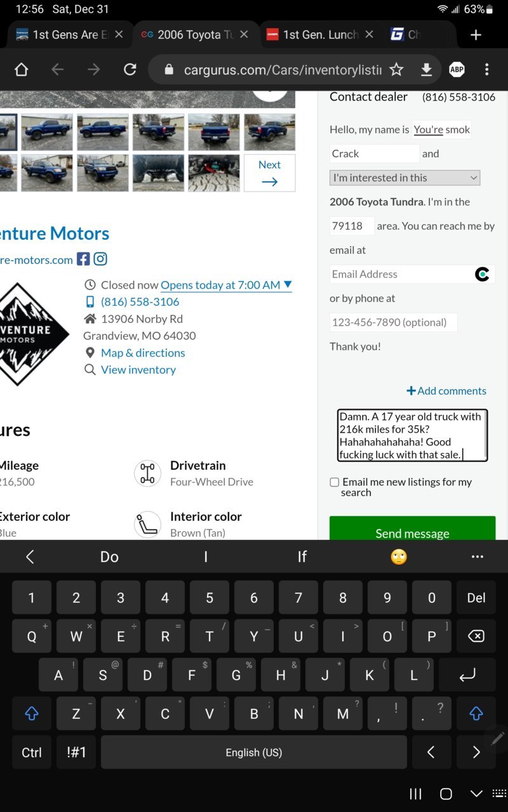Check 'Email me new listings' checkbox
The height and width of the screenshot is (812, 508).
pos(334,482)
